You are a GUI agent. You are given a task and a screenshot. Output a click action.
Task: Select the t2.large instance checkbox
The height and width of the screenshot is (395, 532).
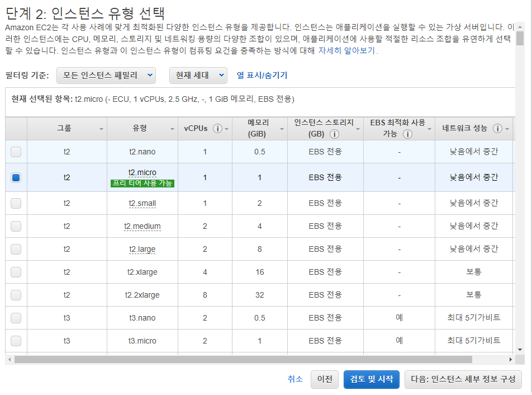coord(16,250)
